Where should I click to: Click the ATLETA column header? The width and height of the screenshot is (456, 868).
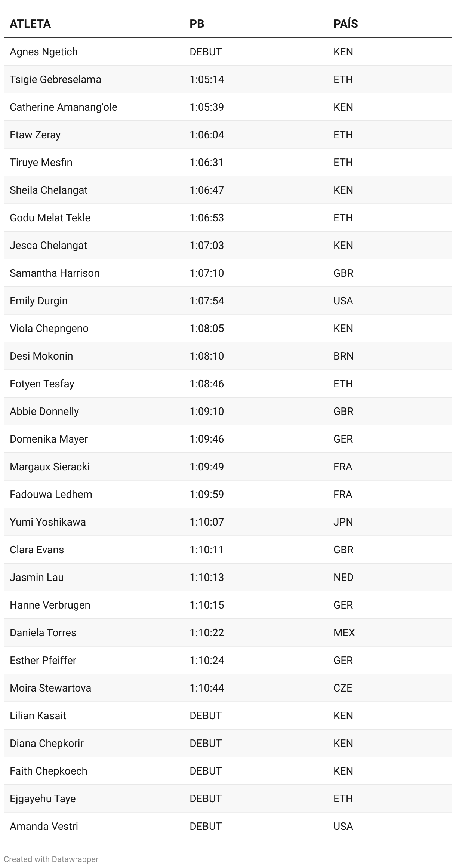point(30,24)
